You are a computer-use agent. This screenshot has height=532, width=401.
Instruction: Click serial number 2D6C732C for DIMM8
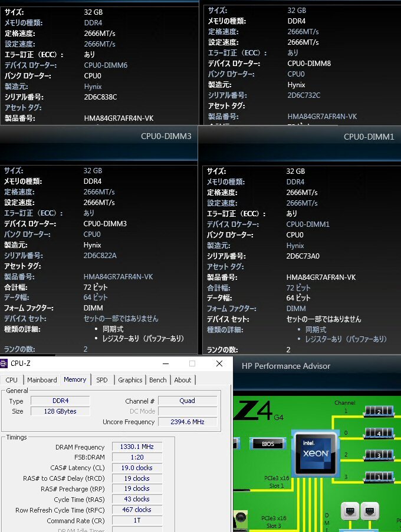304,95
